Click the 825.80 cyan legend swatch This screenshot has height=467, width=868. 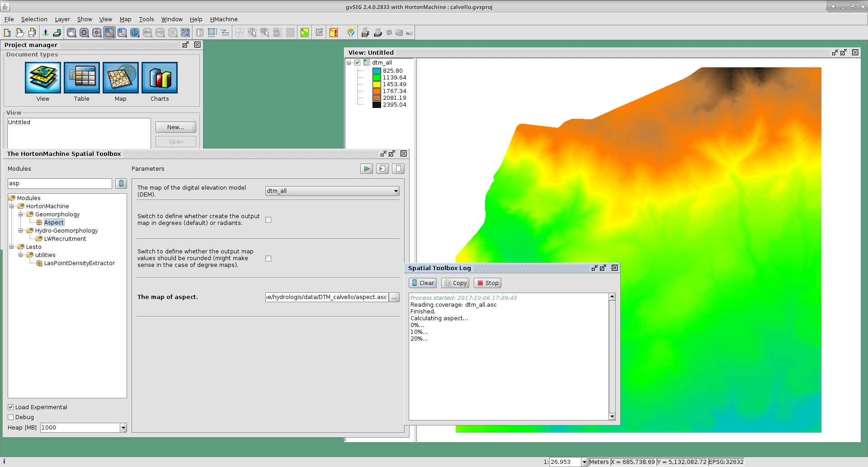click(377, 71)
